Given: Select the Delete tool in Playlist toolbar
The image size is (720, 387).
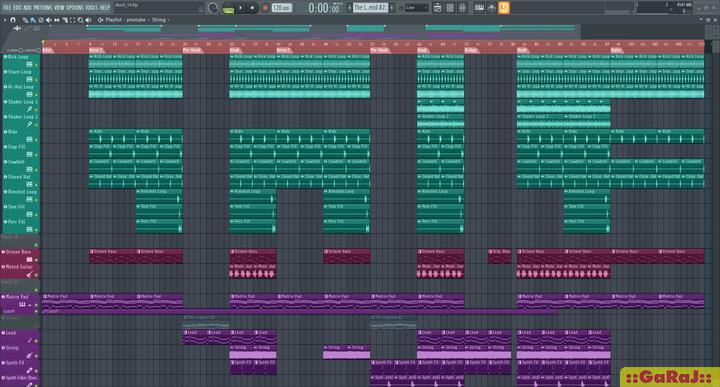Looking at the screenshot, I should point(41,20).
